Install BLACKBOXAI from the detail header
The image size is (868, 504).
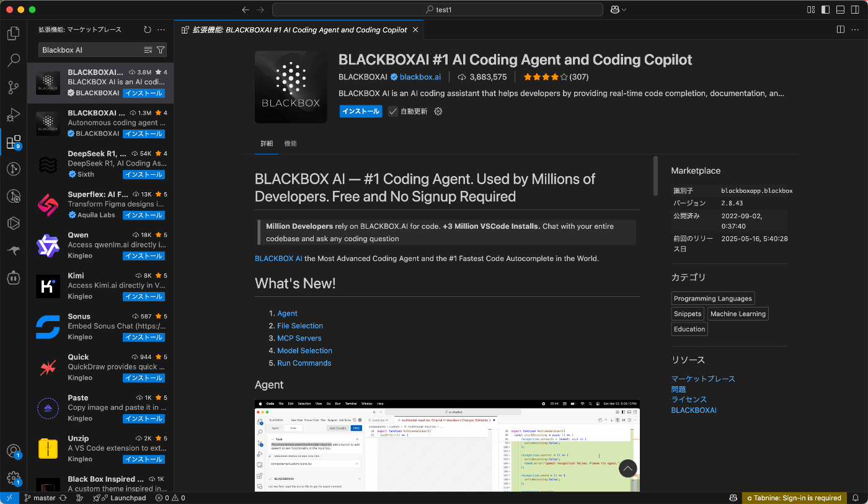pos(361,112)
